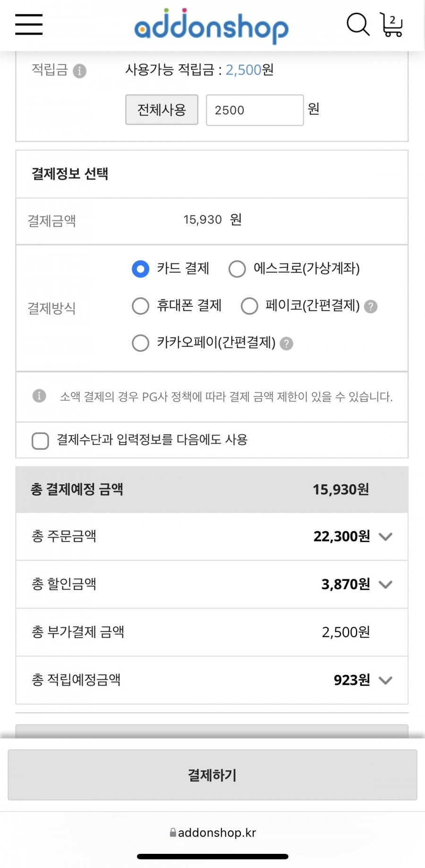
Task: Tap the addonshop logo
Action: 212,26
